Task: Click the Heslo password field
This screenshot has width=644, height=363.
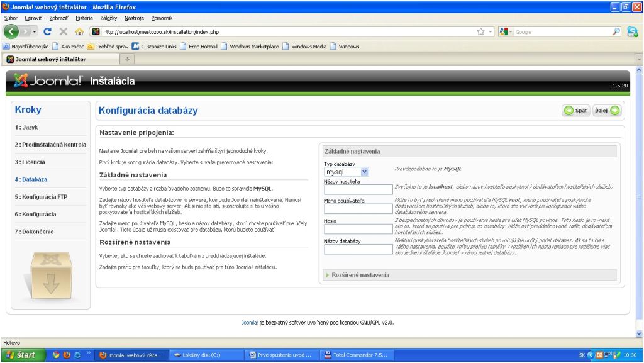Action: (358, 229)
